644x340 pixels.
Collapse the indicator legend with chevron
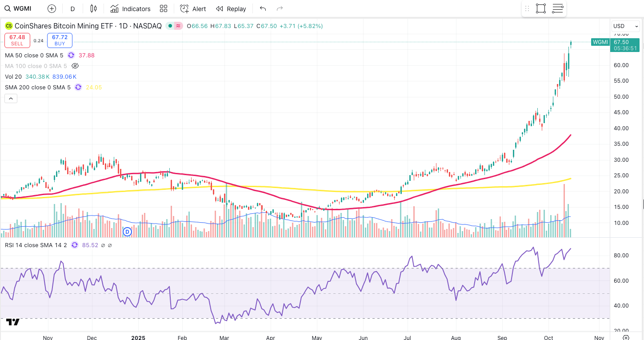point(11,98)
